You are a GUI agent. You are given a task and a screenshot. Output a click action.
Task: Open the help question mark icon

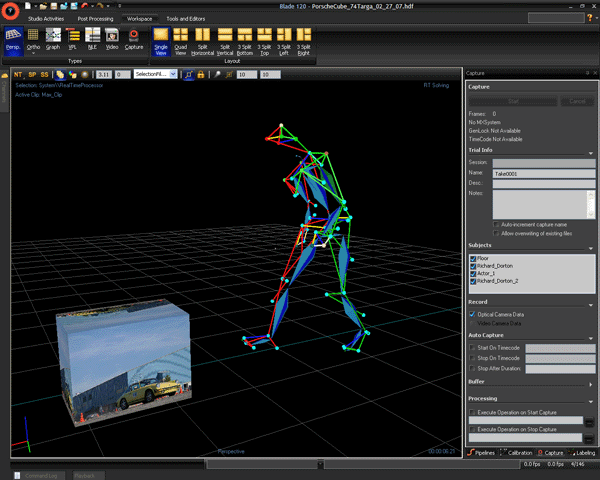click(590, 18)
